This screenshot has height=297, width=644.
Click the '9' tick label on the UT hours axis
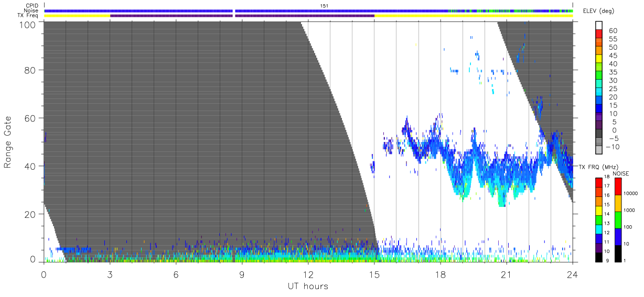point(242,273)
